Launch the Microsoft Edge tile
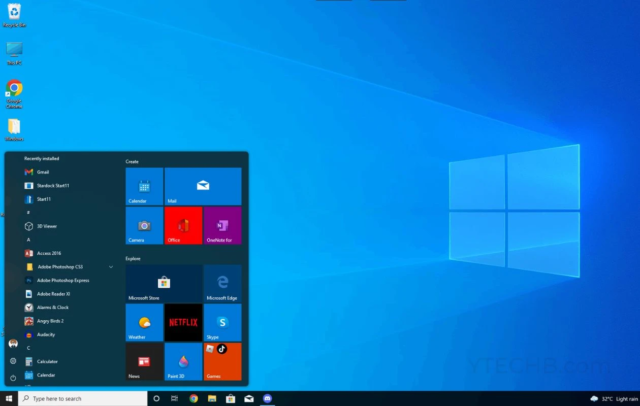 tap(222, 283)
